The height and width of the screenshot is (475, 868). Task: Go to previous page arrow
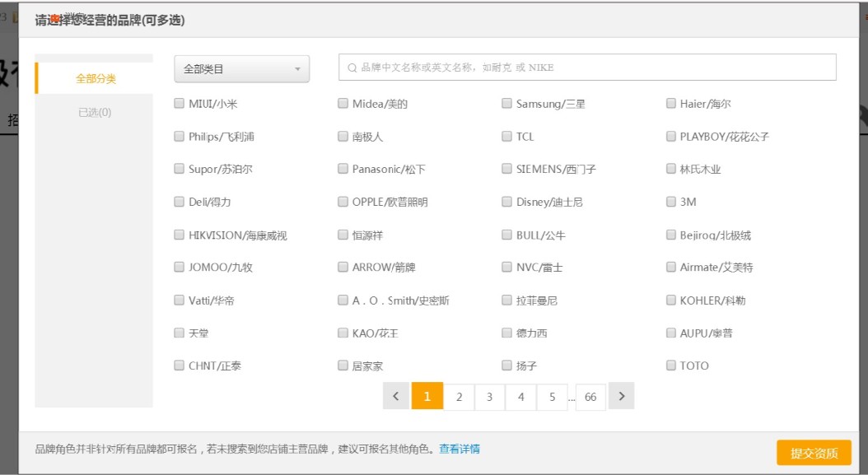click(396, 396)
